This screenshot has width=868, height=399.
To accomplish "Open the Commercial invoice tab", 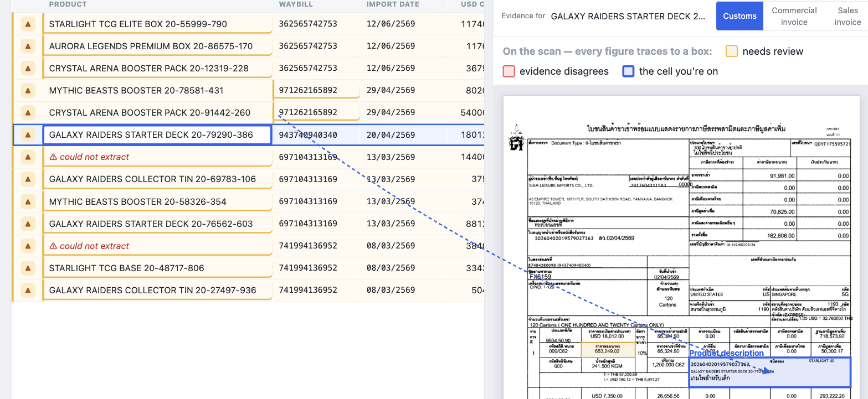I will click(794, 16).
